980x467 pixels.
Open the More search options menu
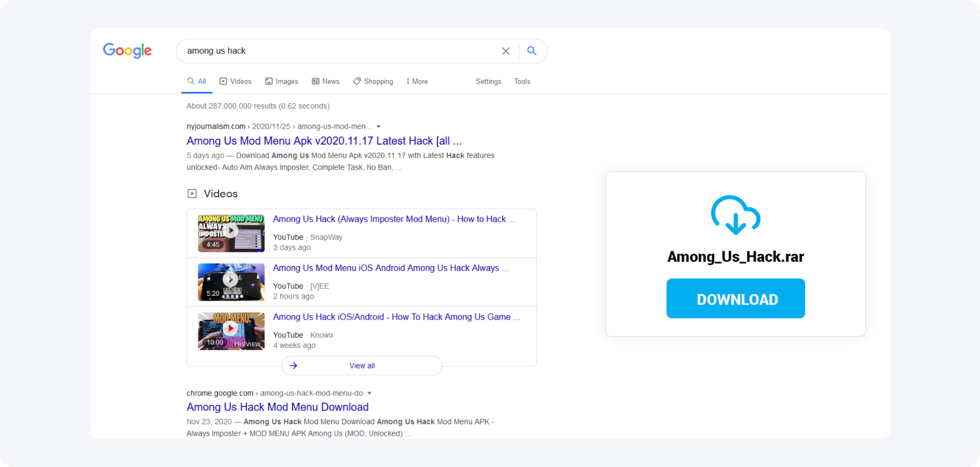tap(417, 82)
